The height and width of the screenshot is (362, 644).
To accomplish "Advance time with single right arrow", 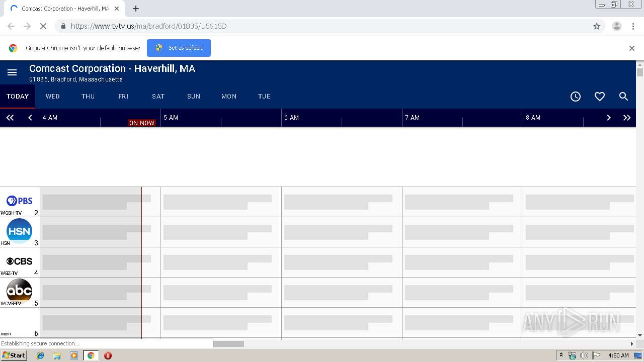I will point(608,118).
